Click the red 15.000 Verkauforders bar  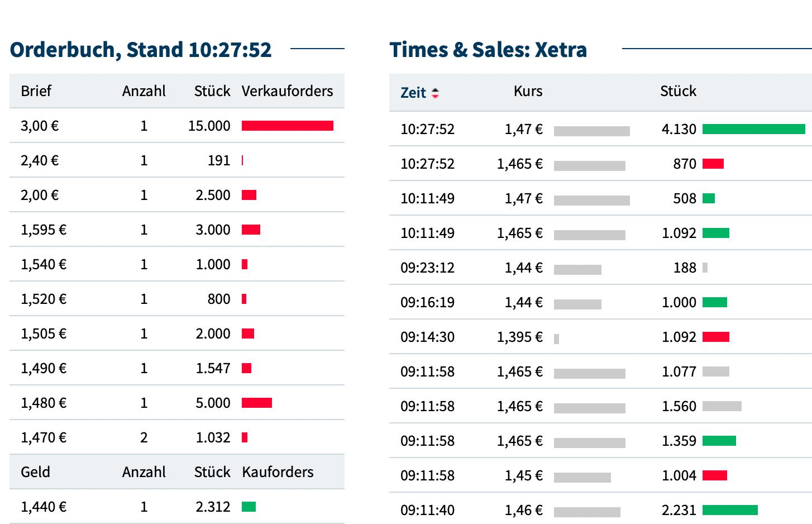pyautogui.click(x=286, y=126)
